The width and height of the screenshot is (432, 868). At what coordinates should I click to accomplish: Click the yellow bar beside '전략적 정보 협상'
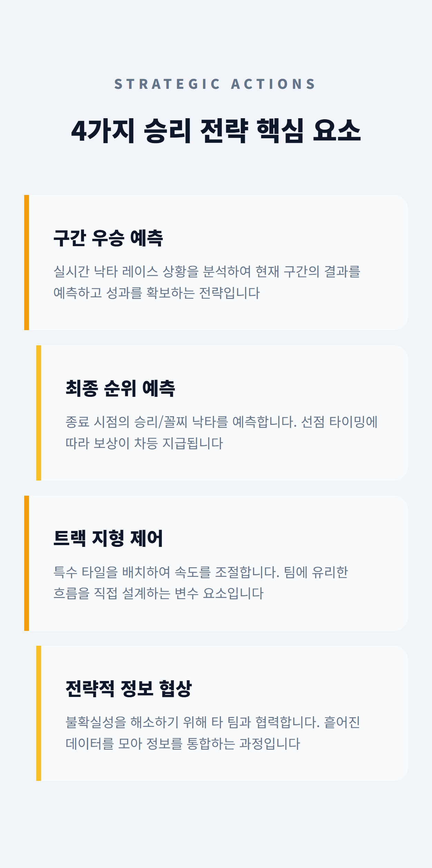39,713
